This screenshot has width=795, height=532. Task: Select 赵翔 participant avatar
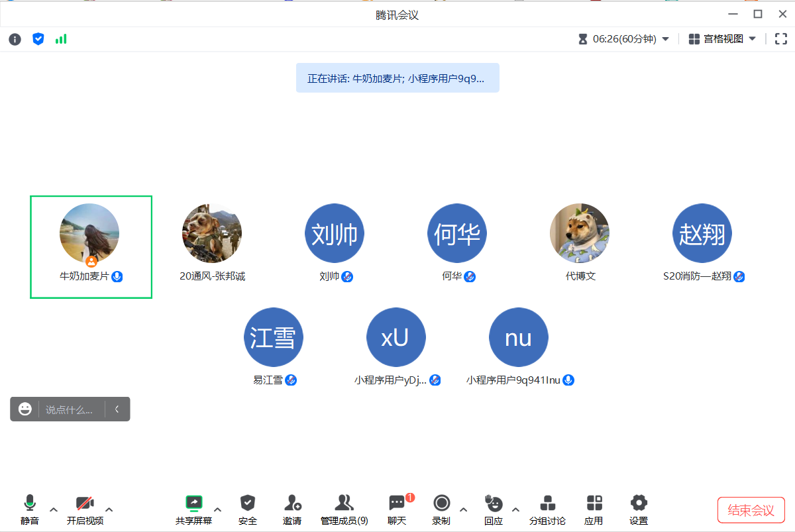(x=702, y=233)
